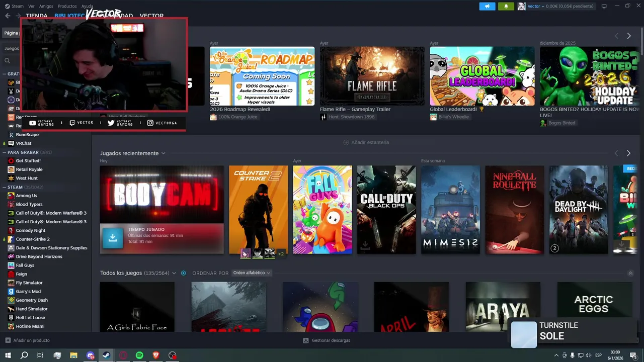Select Retail Royale in the sidebar
The width and height of the screenshot is (644, 362).
coord(29,169)
